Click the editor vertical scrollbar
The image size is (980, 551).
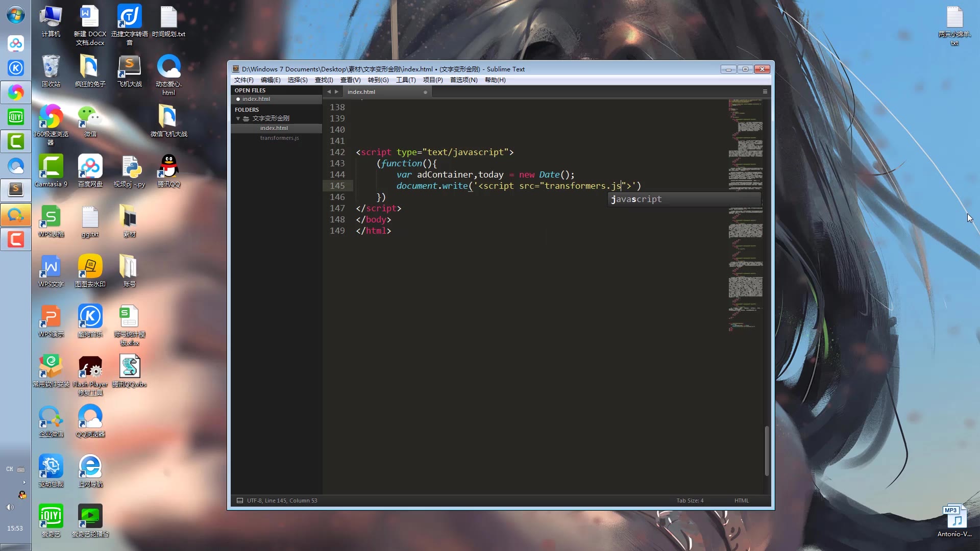767,451
